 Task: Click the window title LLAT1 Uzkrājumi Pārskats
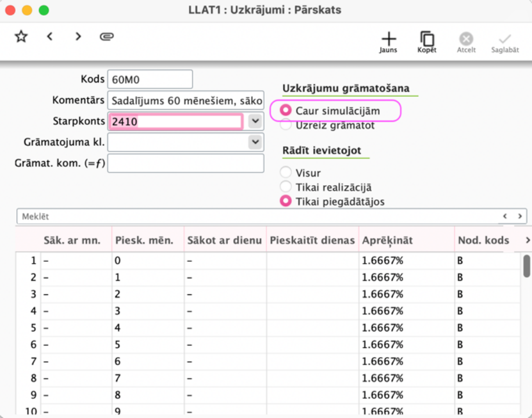(x=265, y=10)
